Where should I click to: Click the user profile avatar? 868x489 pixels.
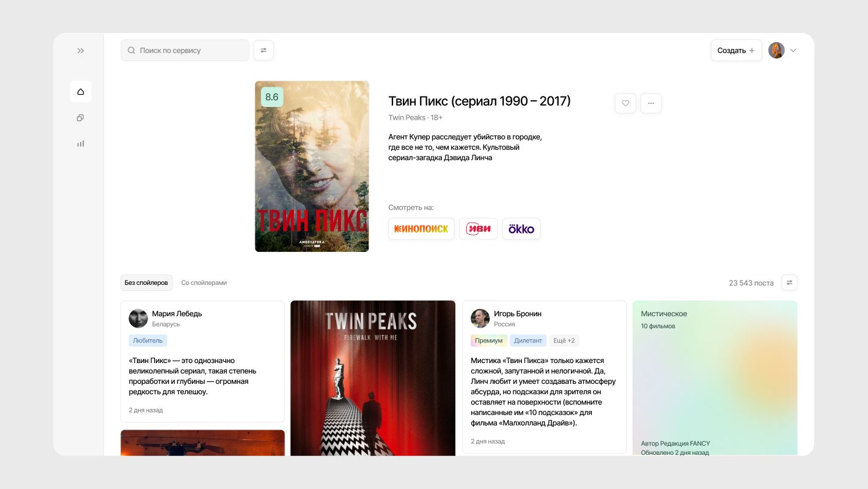pyautogui.click(x=776, y=51)
